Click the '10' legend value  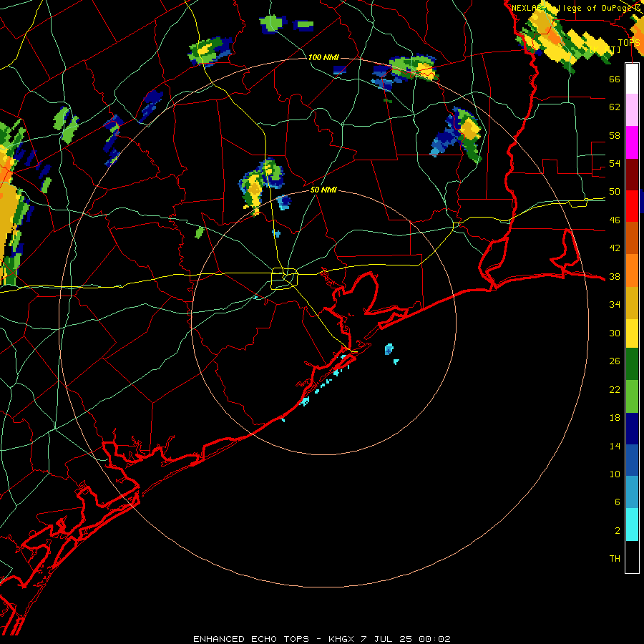[615, 474]
